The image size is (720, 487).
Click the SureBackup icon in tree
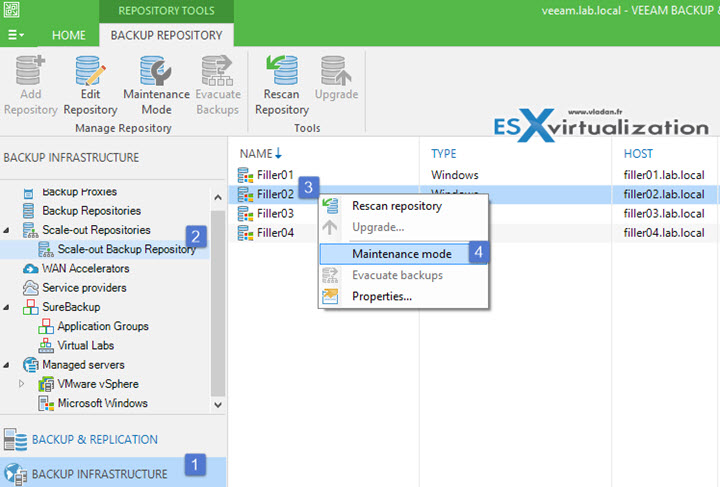pyautogui.click(x=30, y=307)
